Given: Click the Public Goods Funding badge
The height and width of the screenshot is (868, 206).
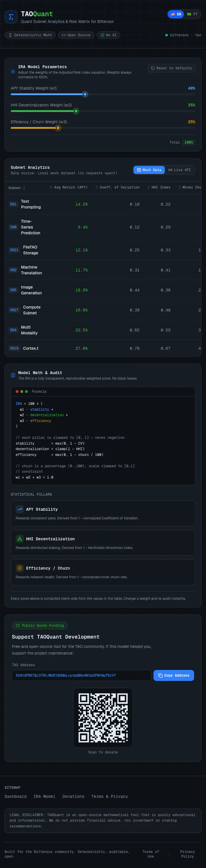Looking at the screenshot, I should click(x=40, y=625).
